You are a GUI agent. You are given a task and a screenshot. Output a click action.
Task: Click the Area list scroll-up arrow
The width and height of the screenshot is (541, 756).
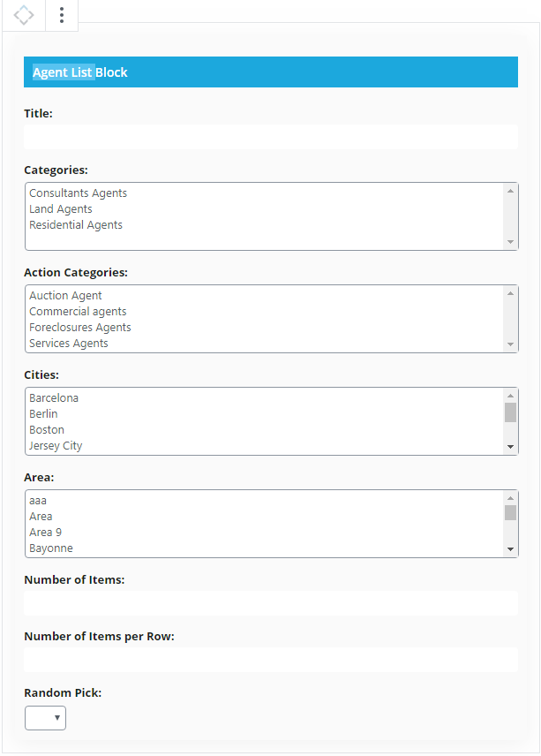(511, 498)
